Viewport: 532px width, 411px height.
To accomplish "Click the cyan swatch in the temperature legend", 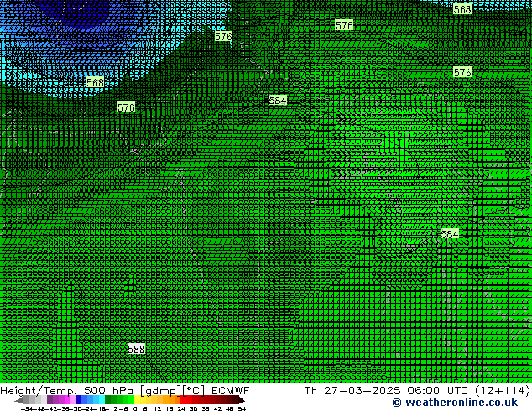I will [102, 400].
